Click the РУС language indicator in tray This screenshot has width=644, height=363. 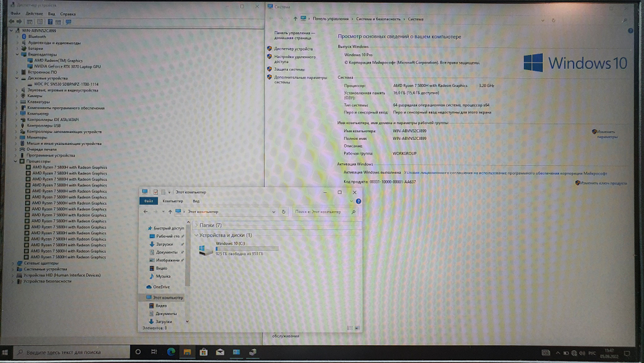coord(592,353)
